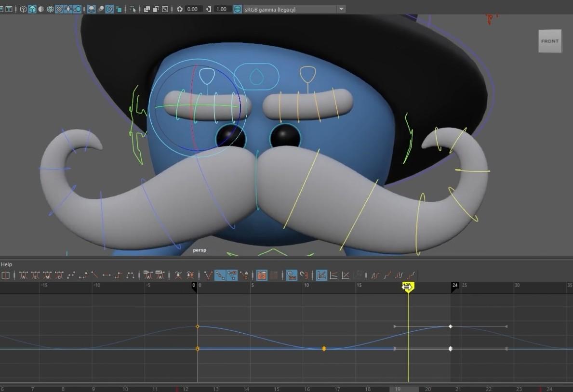Screen dimensions: 573x392
Task: Toggle the time snap magnet icon
Action: (291, 275)
